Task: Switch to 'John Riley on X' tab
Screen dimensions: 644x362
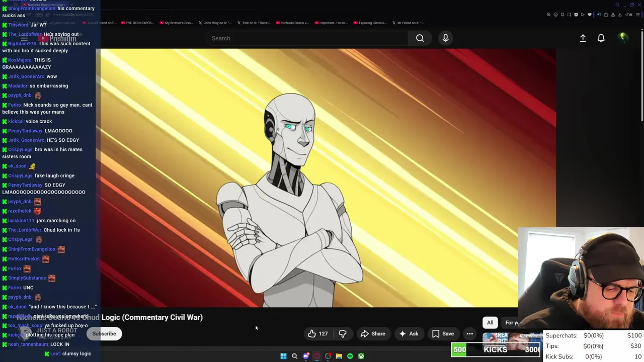Action: click(x=215, y=23)
